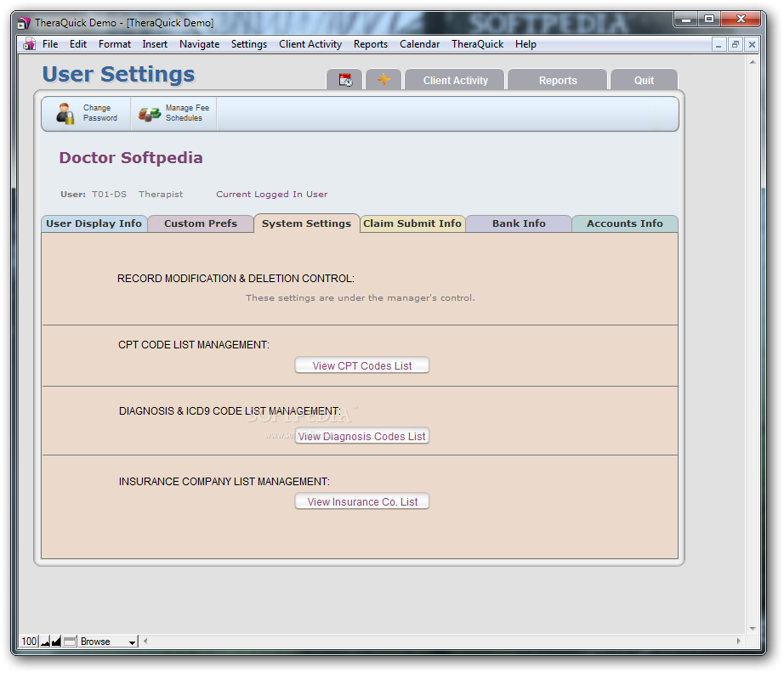Open the Insert menu

coord(155,44)
